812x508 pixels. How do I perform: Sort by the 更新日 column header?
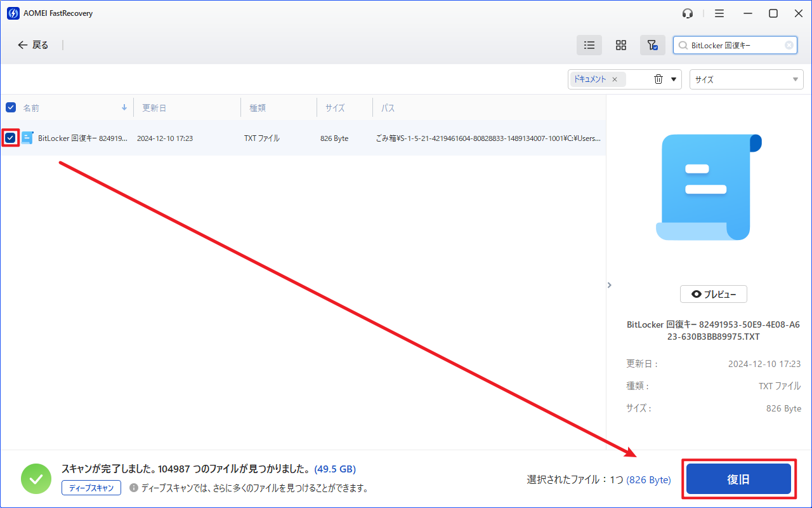[x=154, y=108]
